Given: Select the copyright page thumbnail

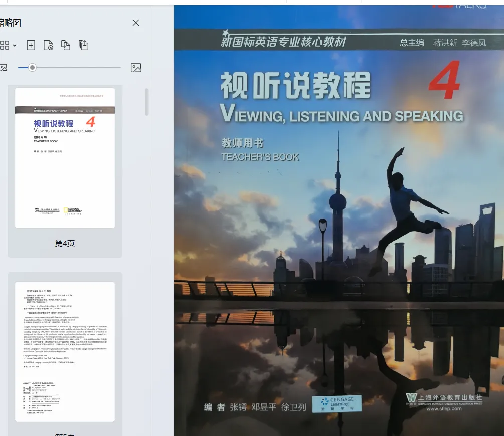Looking at the screenshot, I should [65, 351].
